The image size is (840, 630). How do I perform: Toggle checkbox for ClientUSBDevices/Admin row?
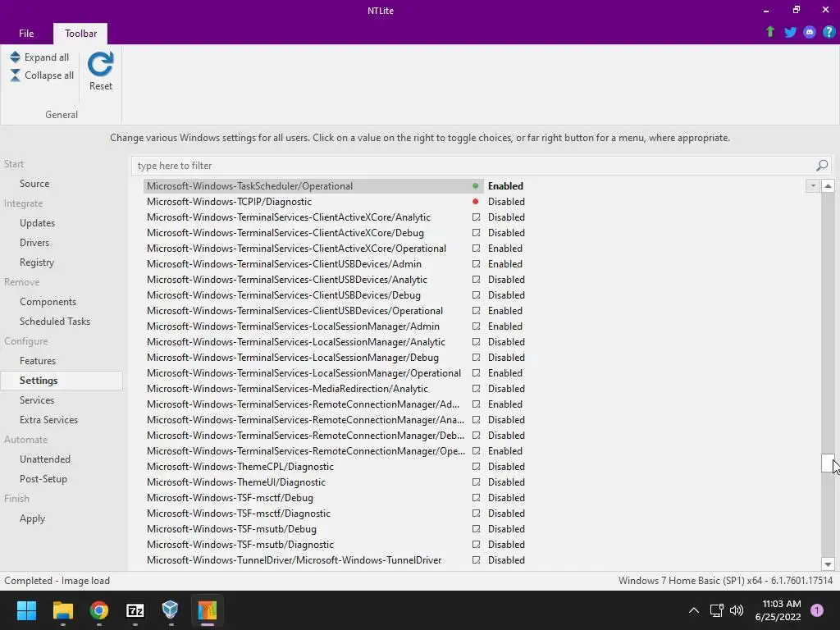(476, 263)
